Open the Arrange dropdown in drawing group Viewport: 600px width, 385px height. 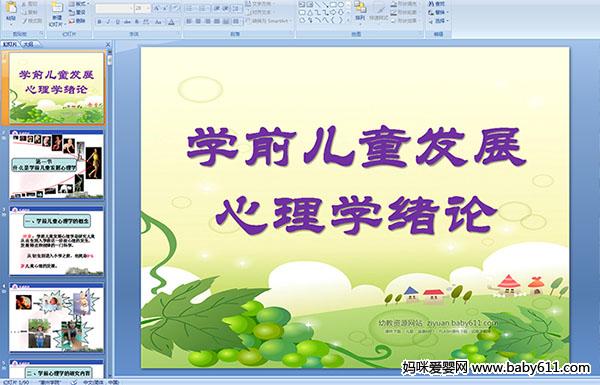pyautogui.click(x=360, y=13)
